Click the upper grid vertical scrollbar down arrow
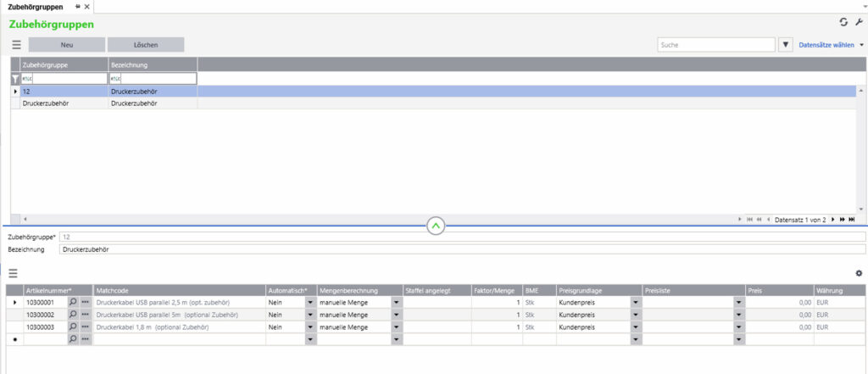Image resolution: width=868 pixels, height=374 pixels. coord(860,209)
